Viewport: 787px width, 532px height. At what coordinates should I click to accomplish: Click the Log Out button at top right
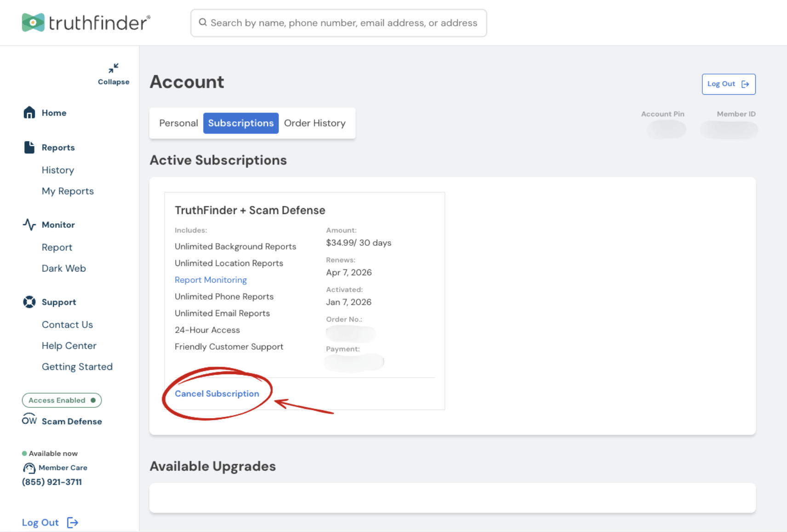tap(729, 84)
